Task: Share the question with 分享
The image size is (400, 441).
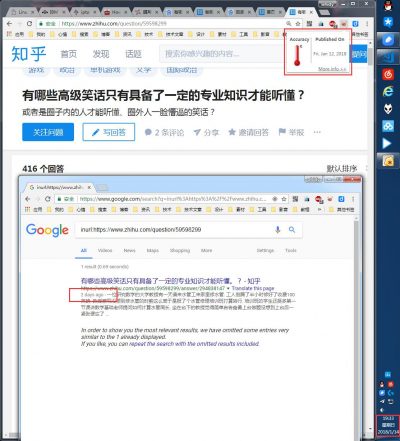Action: pos(206,133)
